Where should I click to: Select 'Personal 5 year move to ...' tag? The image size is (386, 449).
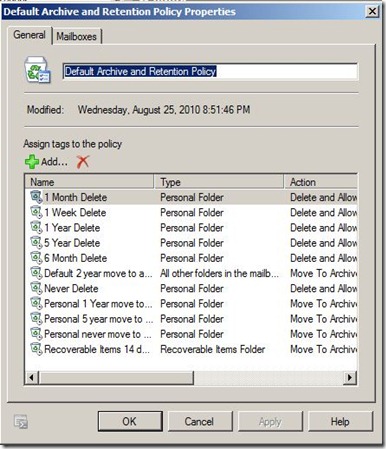click(191, 319)
